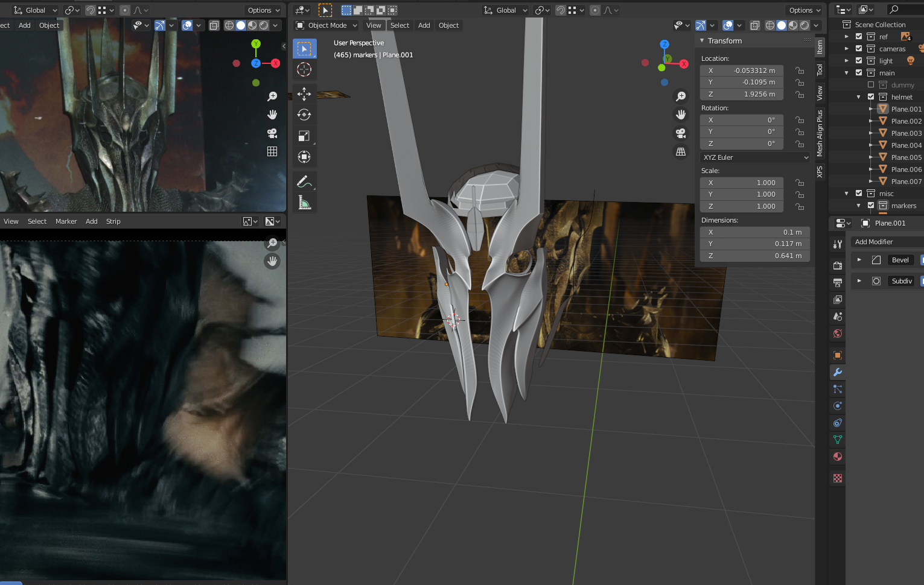Open View menu in main viewport
Screen dimensions: 924x585
[x=374, y=25]
